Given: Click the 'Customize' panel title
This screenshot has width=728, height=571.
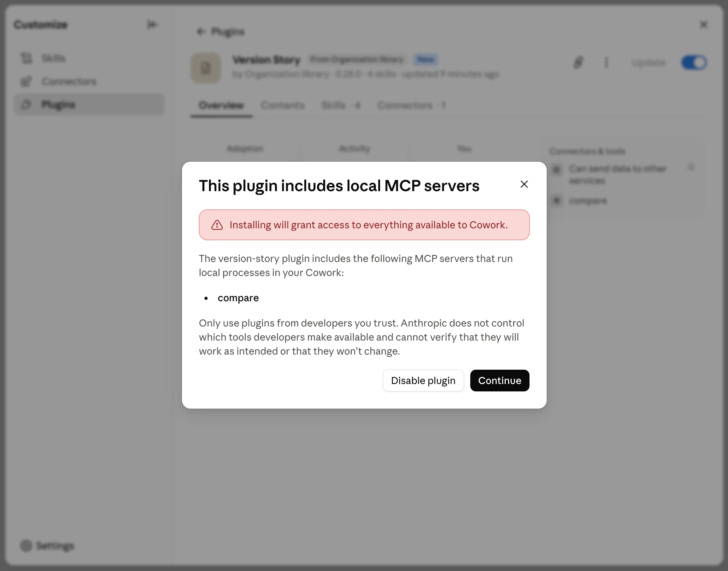Looking at the screenshot, I should (41, 25).
